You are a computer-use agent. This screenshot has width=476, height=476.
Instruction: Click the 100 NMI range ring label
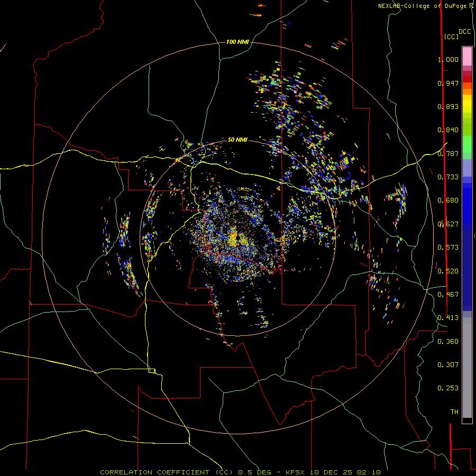[x=237, y=42]
